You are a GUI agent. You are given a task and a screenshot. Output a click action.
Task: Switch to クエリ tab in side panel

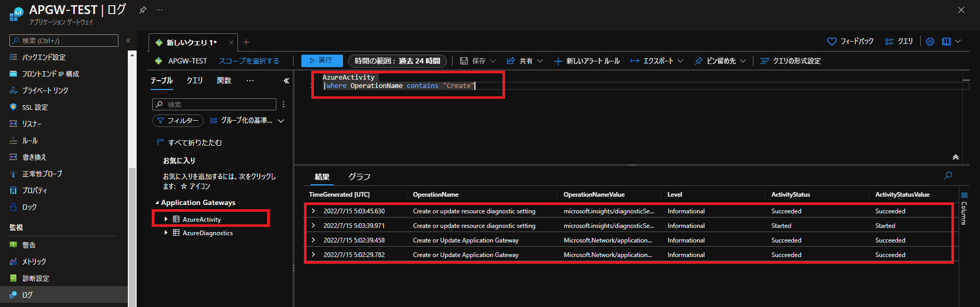pos(195,81)
